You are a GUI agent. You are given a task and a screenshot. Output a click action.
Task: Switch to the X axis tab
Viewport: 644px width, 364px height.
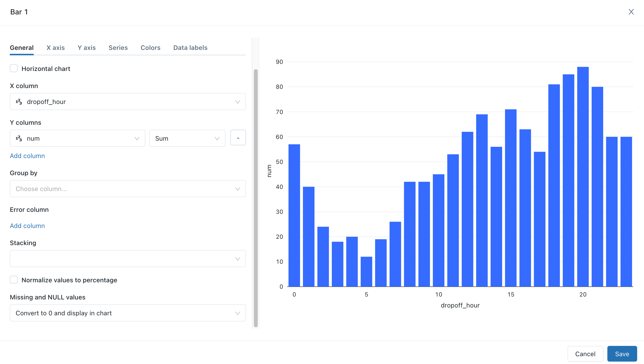click(55, 47)
